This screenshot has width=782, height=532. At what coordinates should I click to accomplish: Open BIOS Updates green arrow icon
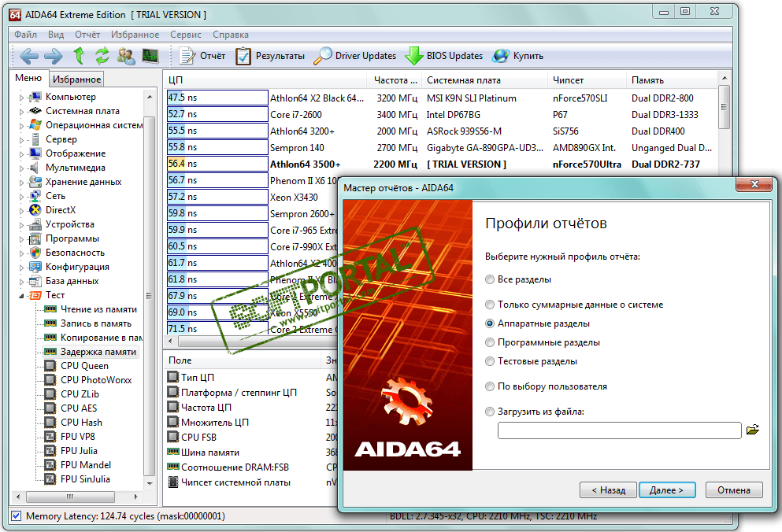coord(414,56)
